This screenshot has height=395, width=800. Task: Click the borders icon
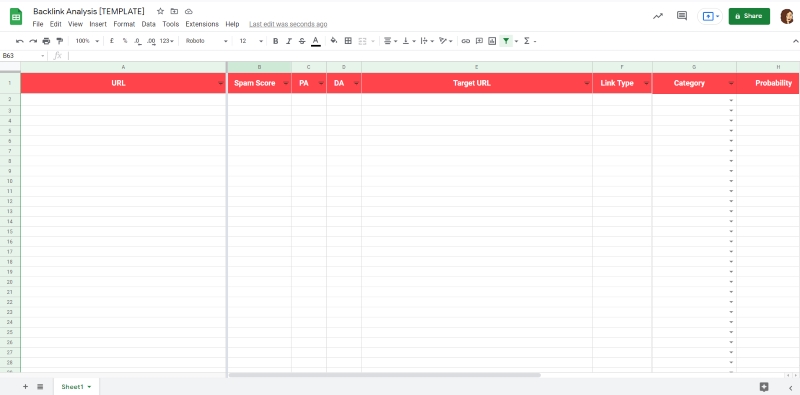coord(348,41)
